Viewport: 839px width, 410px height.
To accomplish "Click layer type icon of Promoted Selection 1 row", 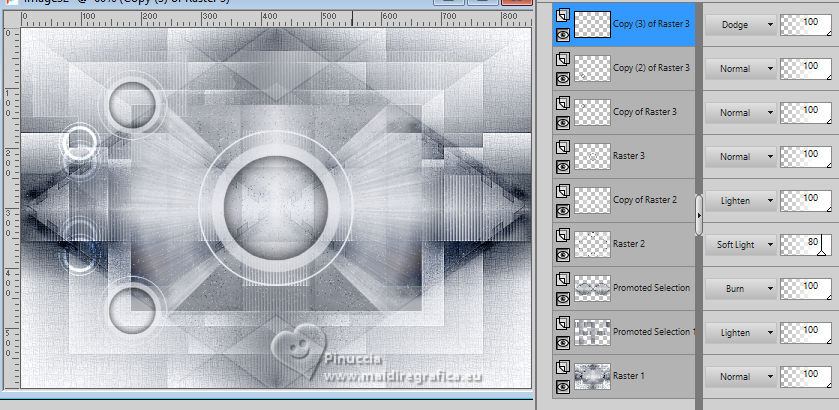I will tap(562, 323).
